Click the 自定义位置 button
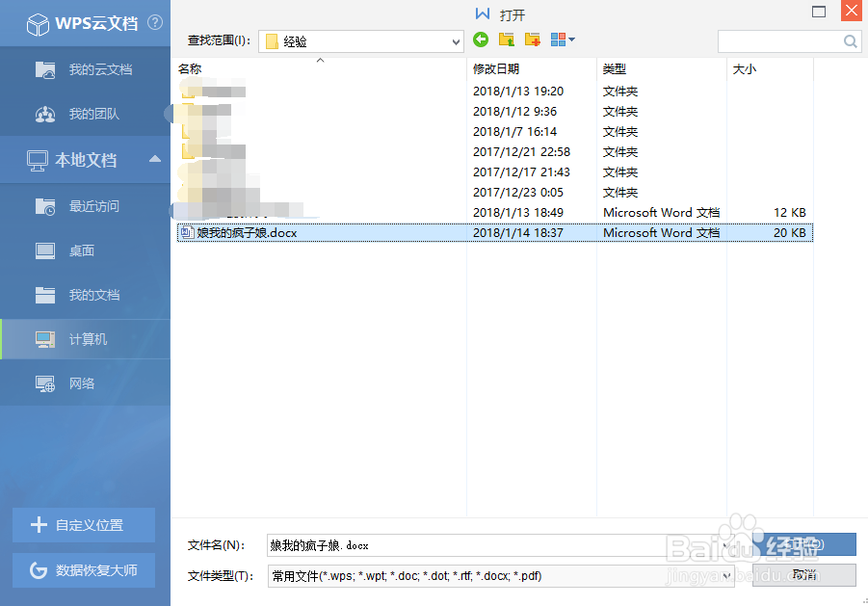The height and width of the screenshot is (606, 868). coord(83,525)
